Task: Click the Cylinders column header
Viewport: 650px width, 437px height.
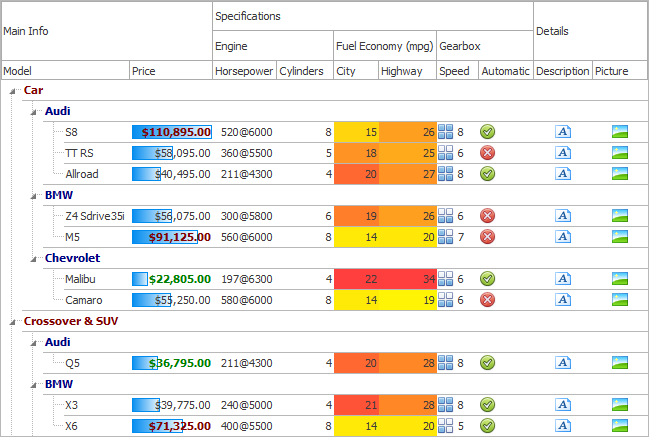Action: point(304,71)
